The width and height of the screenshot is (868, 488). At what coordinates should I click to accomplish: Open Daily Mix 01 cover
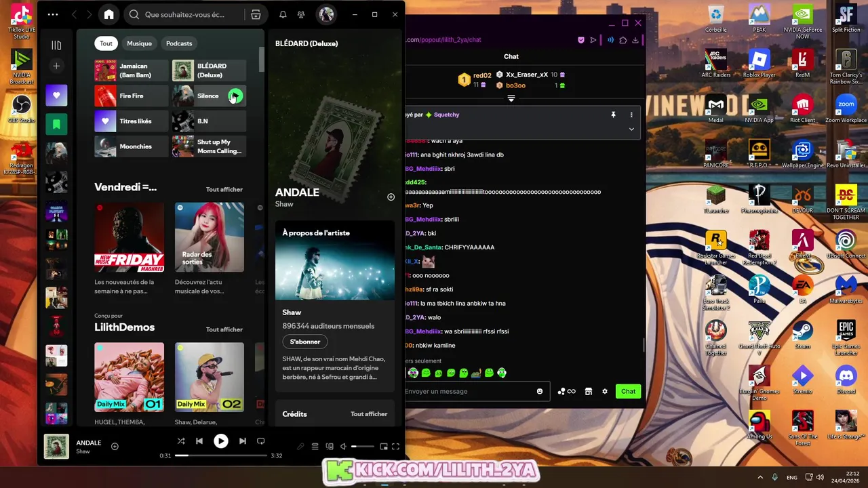[129, 378]
